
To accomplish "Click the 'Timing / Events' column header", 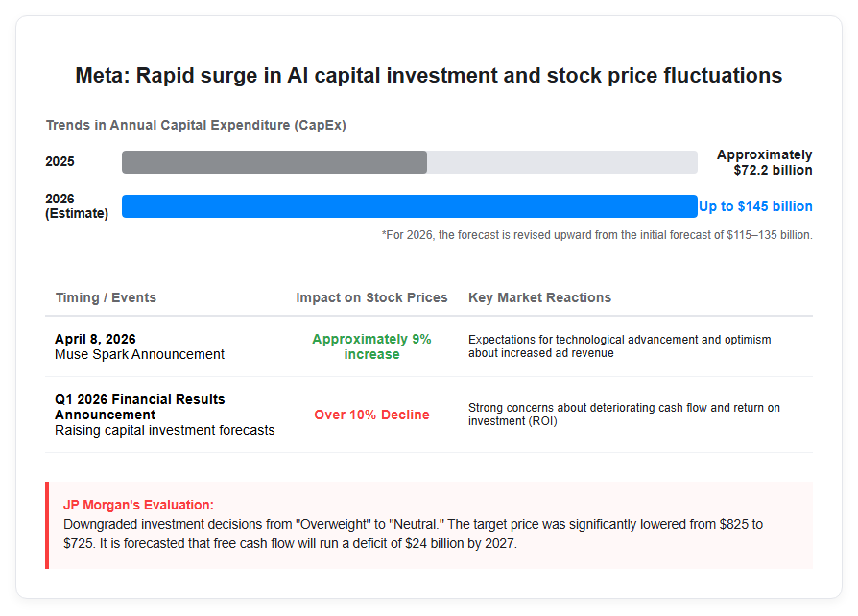I will pos(106,297).
